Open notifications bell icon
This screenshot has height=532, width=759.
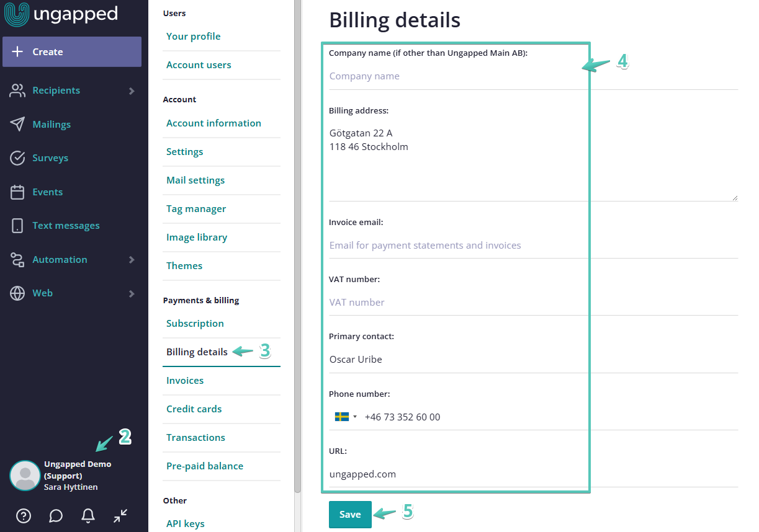pos(88,515)
